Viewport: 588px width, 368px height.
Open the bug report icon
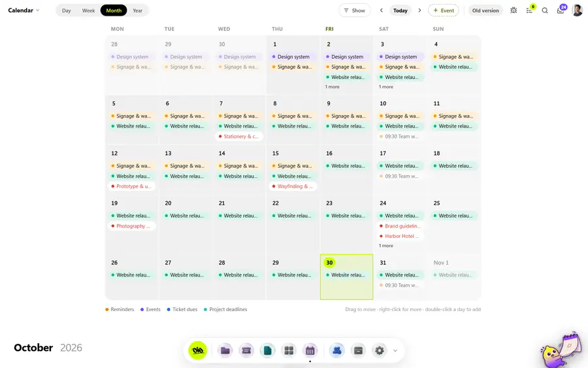(x=514, y=10)
